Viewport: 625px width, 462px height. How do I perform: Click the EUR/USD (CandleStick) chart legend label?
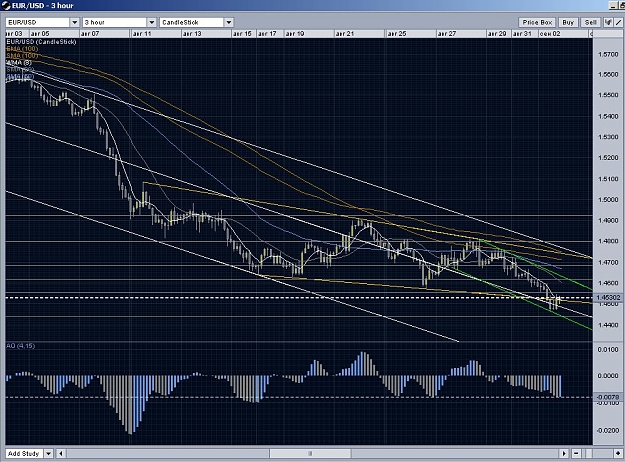click(41, 41)
